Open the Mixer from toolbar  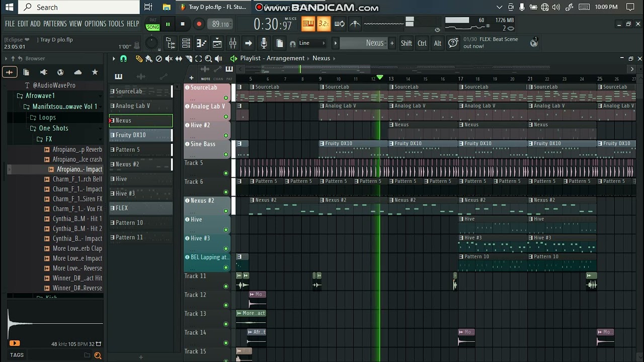[232, 43]
